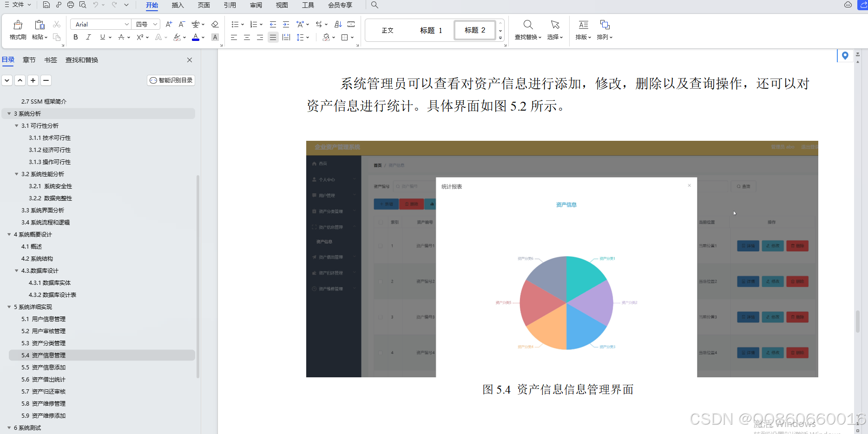Click the Format Painter (格式刷) icon
The image size is (868, 434).
(x=18, y=25)
